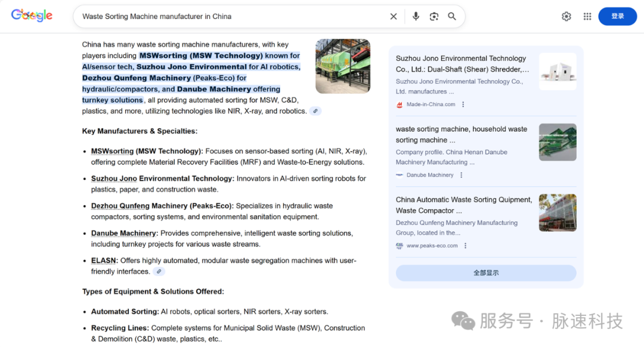644x347 pixels.
Task: Click Types of Equipment & Solutions Offered heading
Action: click(153, 291)
